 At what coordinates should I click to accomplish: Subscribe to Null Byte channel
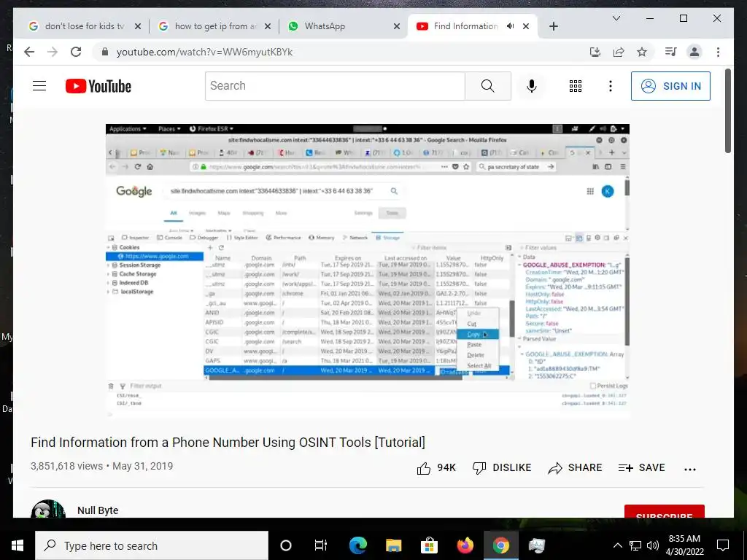pos(664,512)
